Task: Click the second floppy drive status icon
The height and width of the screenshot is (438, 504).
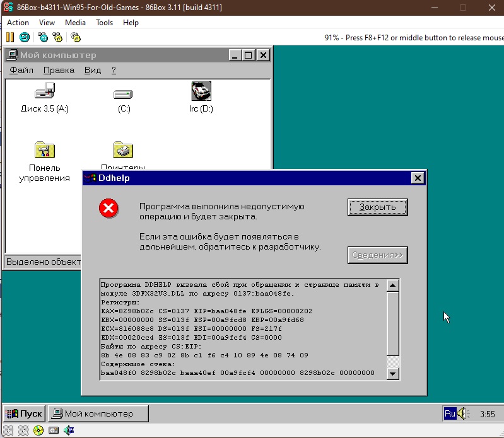Action: pos(23,430)
